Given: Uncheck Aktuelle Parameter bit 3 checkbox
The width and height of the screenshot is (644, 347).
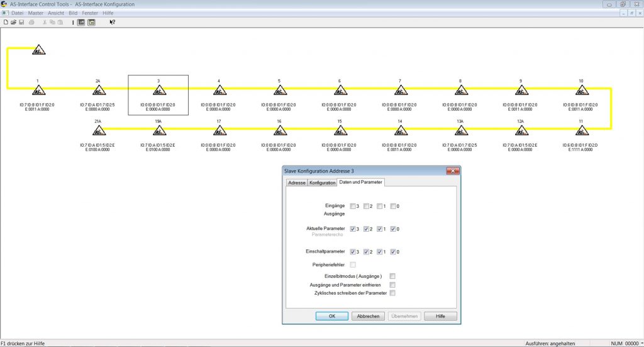Looking at the screenshot, I should click(x=353, y=229).
